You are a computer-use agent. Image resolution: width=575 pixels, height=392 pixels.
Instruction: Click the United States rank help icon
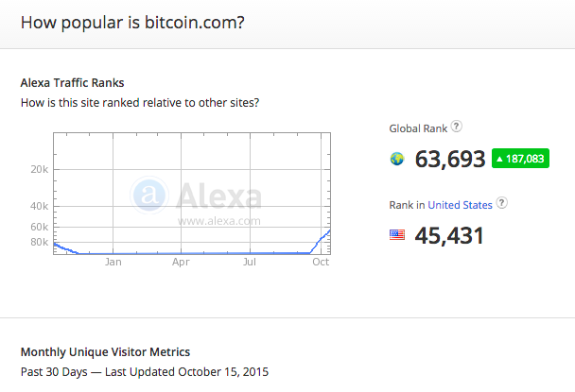point(501,203)
